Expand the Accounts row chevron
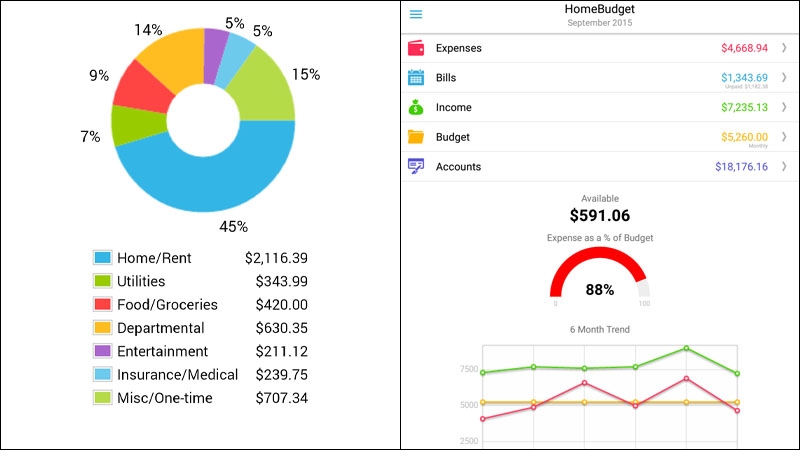 784,166
